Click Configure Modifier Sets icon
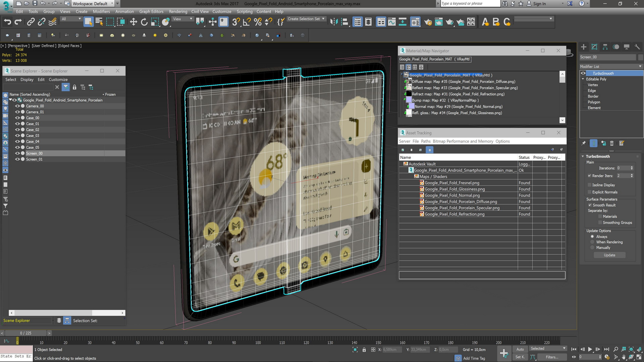 click(x=622, y=143)
